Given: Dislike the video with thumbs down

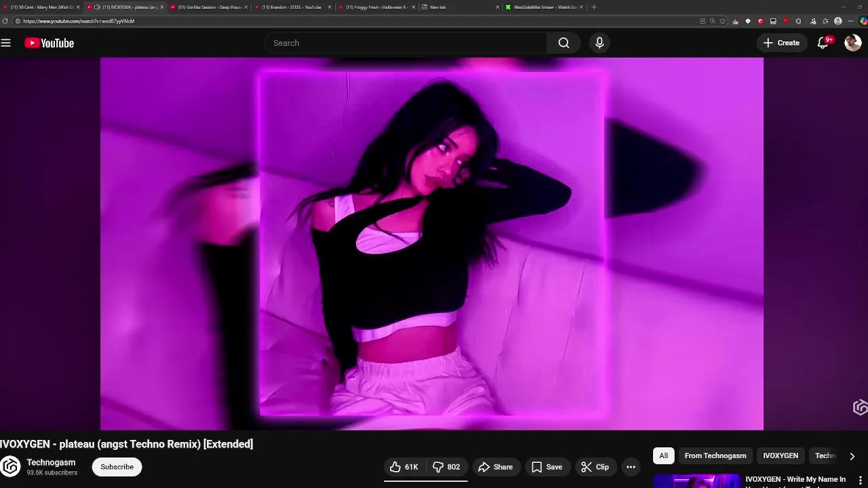Looking at the screenshot, I should [447, 467].
